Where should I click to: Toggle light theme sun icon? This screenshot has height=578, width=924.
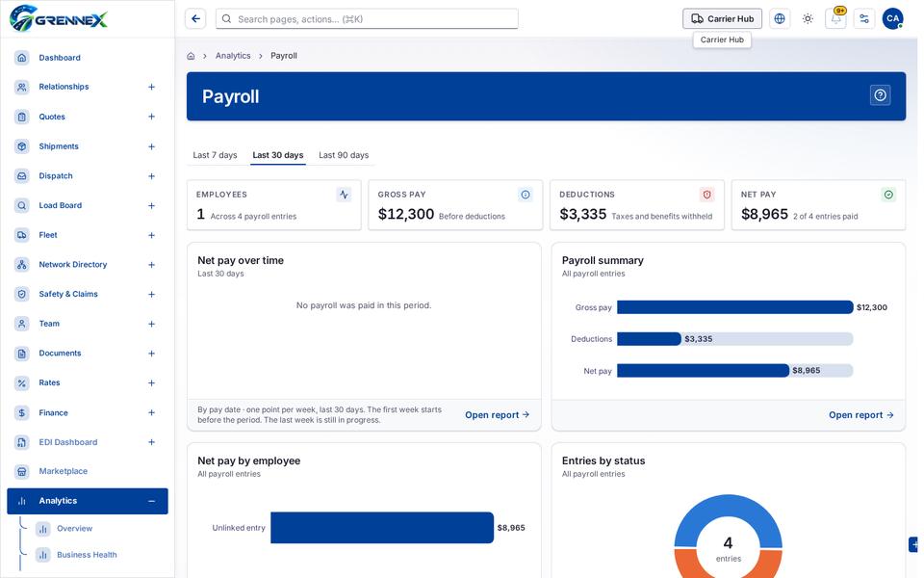(808, 19)
